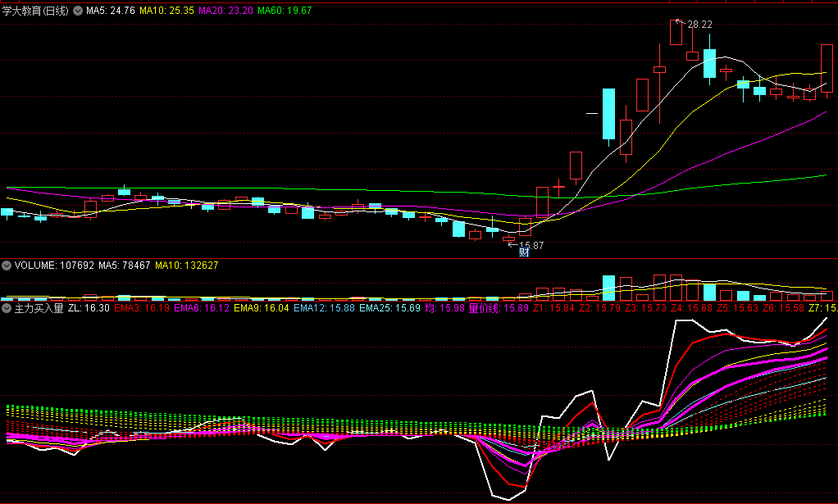This screenshot has width=838, height=504.
Task: Click the MA10: 25.35 label
Action: [166, 11]
